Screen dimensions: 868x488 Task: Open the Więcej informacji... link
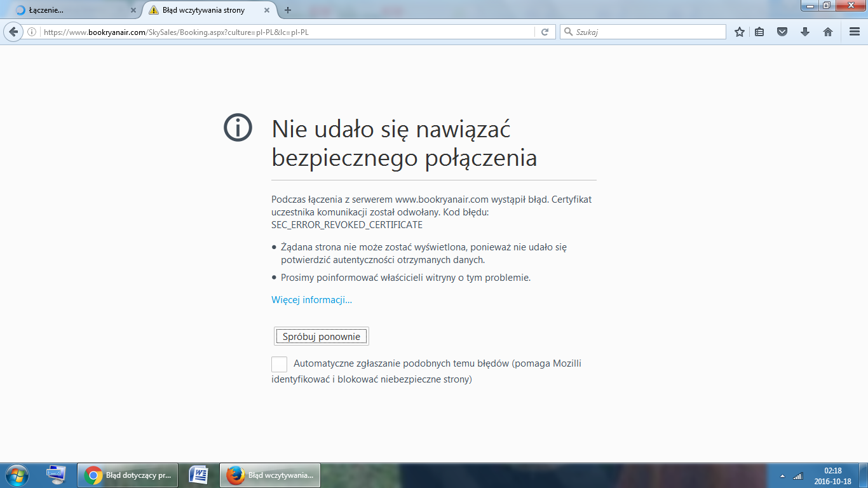click(x=311, y=300)
